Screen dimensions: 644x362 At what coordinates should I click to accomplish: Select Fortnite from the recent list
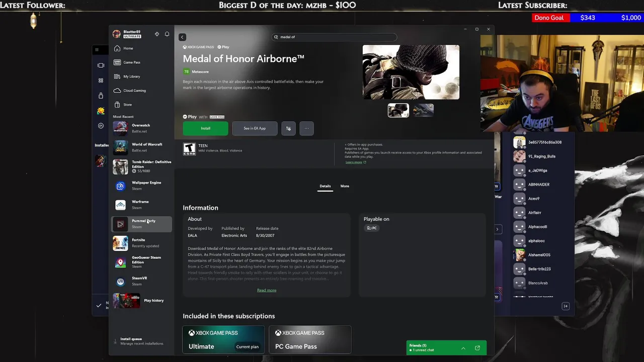[x=141, y=243]
